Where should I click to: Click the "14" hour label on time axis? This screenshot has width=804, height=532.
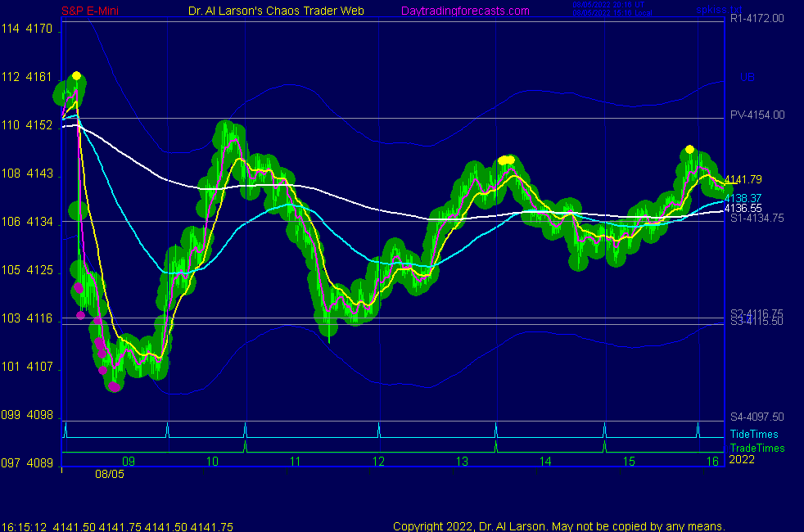[x=545, y=462]
